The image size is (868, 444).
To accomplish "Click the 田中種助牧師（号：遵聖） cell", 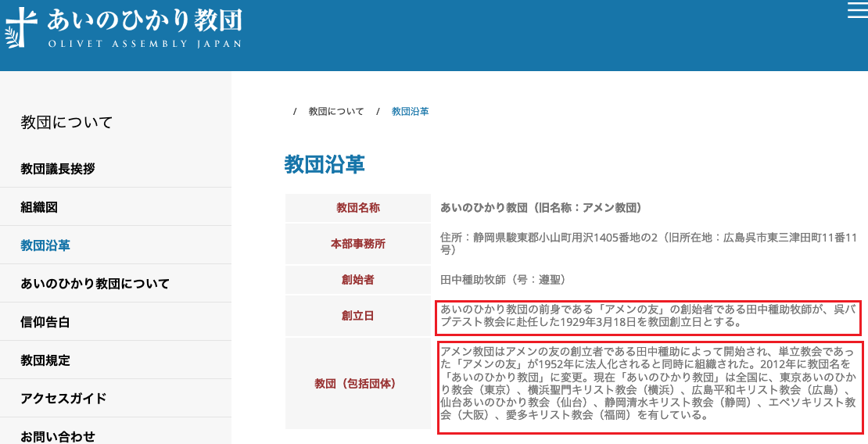I will 503,280.
